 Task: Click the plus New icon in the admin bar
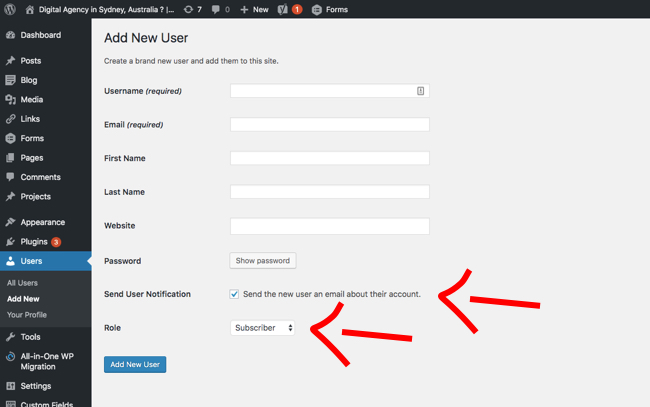click(x=244, y=10)
